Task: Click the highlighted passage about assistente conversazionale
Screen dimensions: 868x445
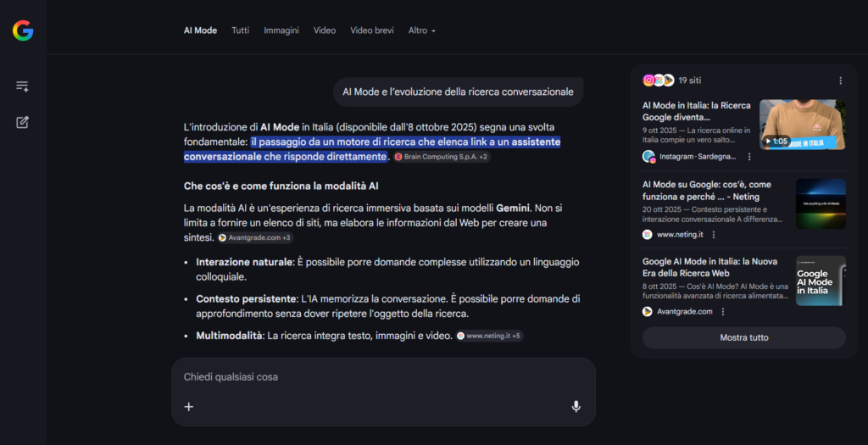Action: click(x=372, y=149)
